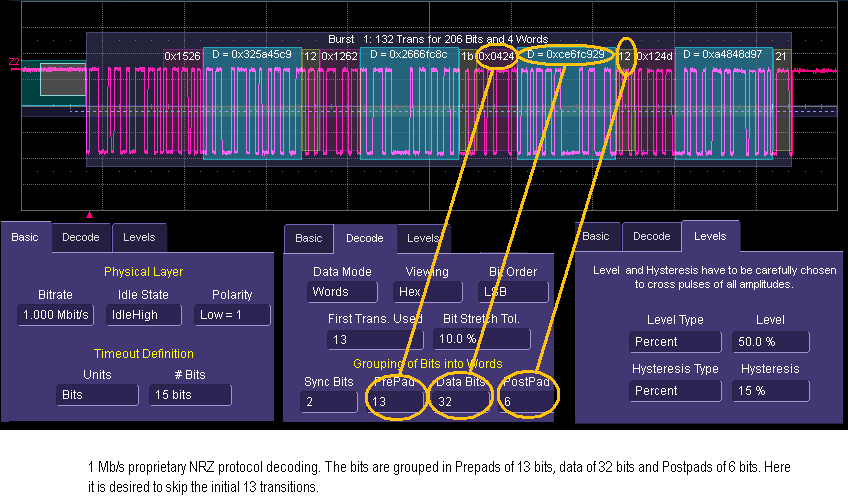Open the Decode tab in the left panel

tap(80, 238)
